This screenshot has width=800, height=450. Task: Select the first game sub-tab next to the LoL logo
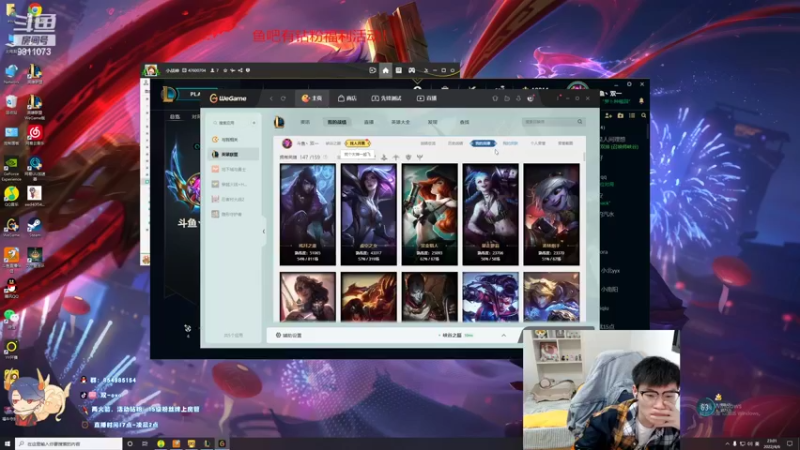tap(305, 122)
